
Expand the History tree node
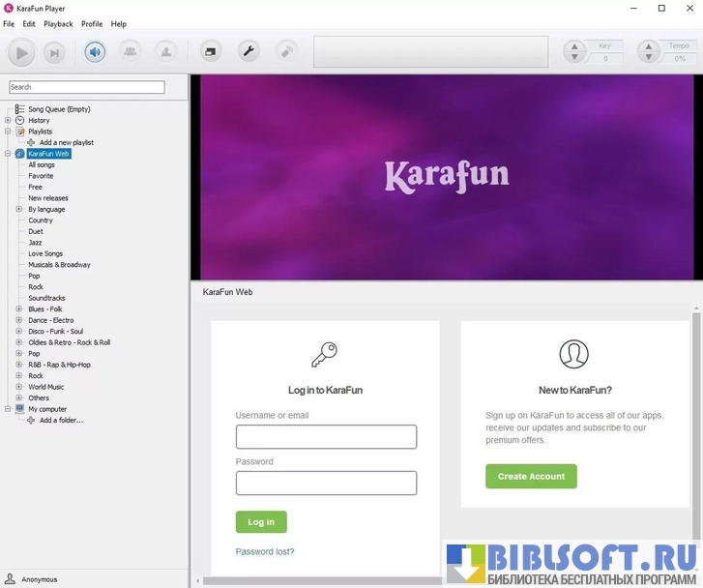click(x=8, y=121)
